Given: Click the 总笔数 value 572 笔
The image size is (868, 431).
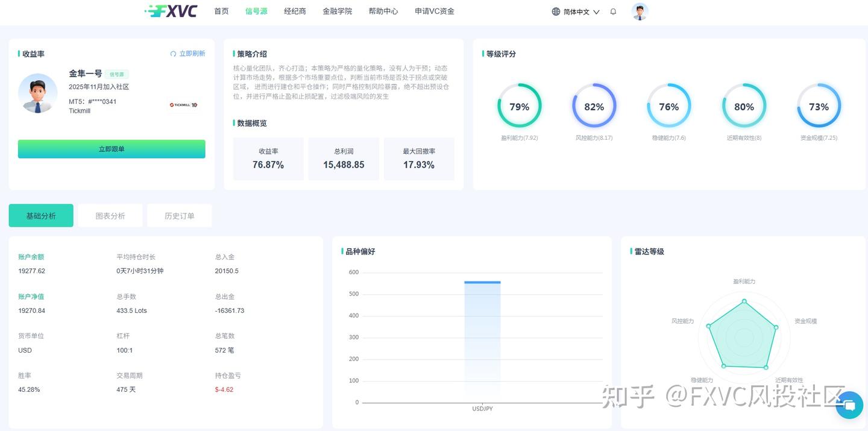Looking at the screenshot, I should (224, 350).
